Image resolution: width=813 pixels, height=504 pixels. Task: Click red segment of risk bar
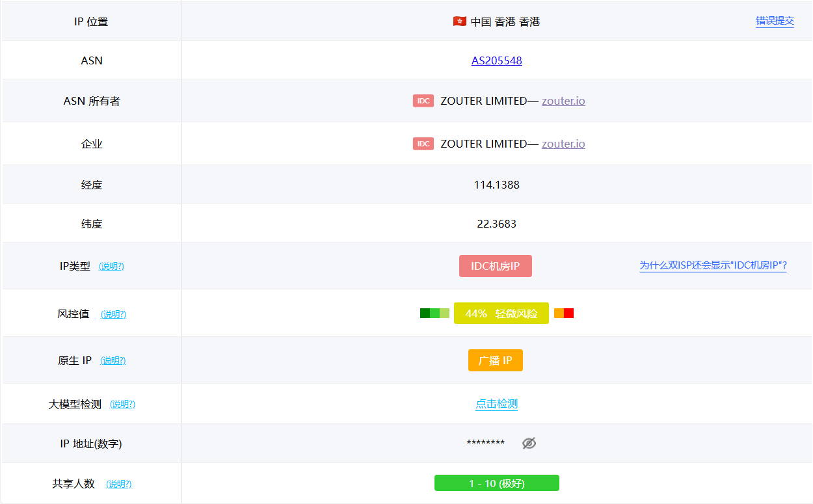pyautogui.click(x=568, y=313)
